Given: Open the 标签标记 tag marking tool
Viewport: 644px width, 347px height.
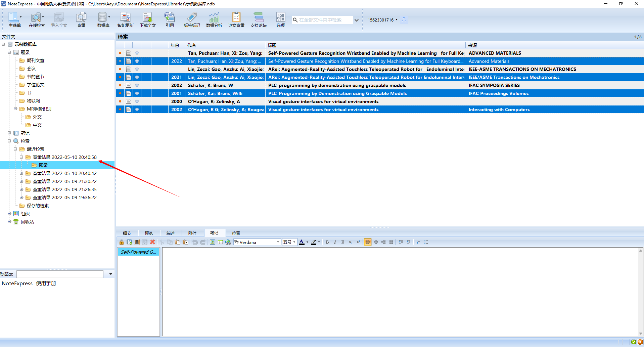Looking at the screenshot, I should 192,19.
